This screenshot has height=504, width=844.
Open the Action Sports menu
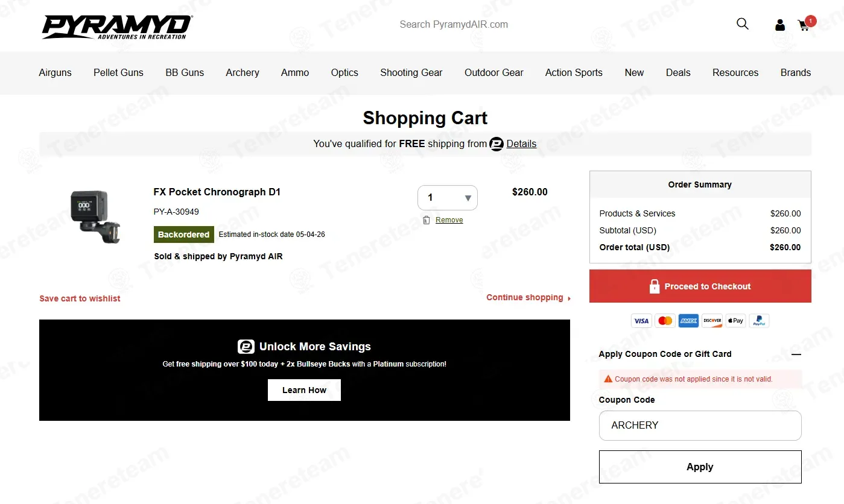pos(574,72)
